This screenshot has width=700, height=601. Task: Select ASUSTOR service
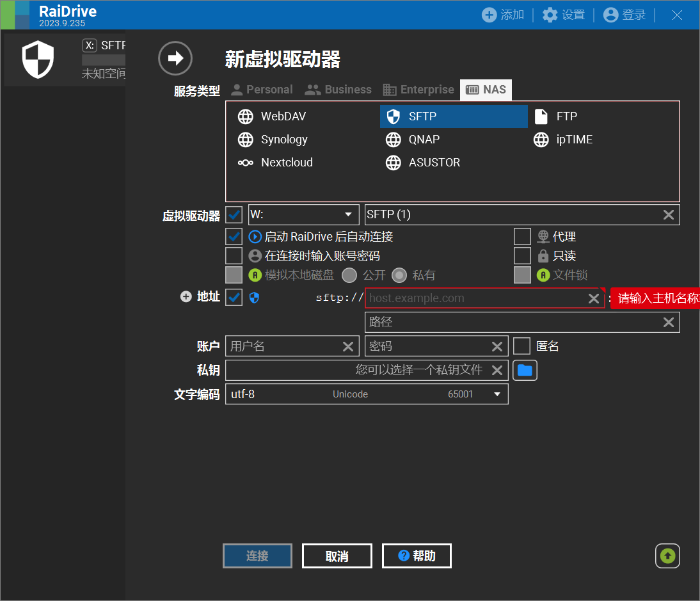click(423, 163)
